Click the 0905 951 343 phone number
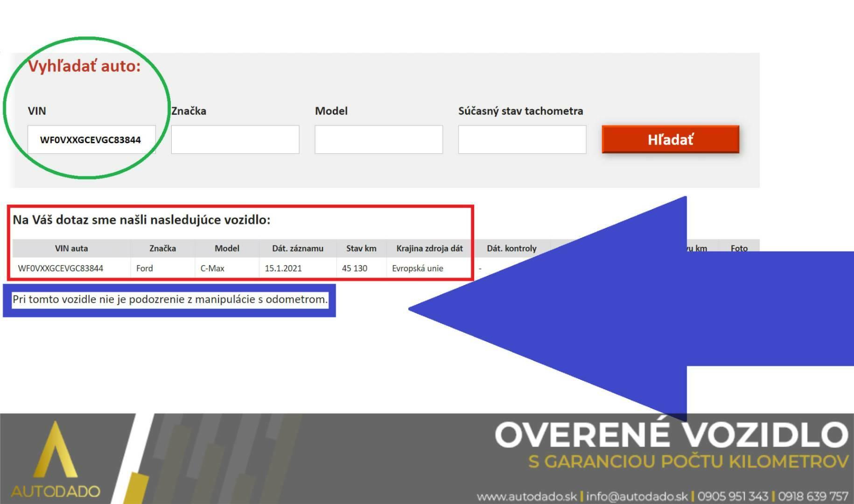Screen dimensions: 854x504 coord(733,496)
